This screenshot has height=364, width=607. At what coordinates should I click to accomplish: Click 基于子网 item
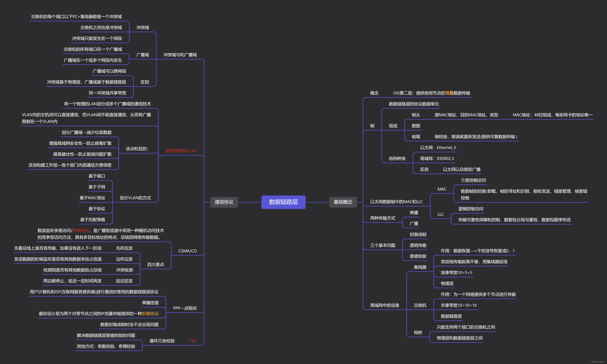[97, 187]
